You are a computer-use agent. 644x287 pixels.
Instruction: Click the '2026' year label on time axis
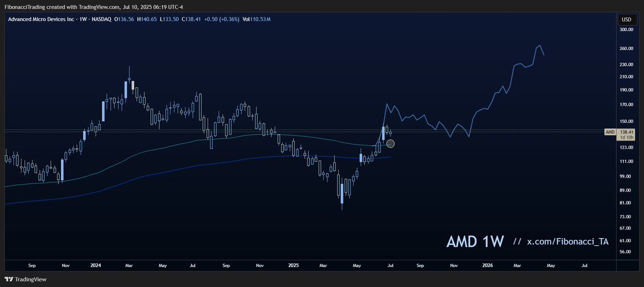click(487, 265)
